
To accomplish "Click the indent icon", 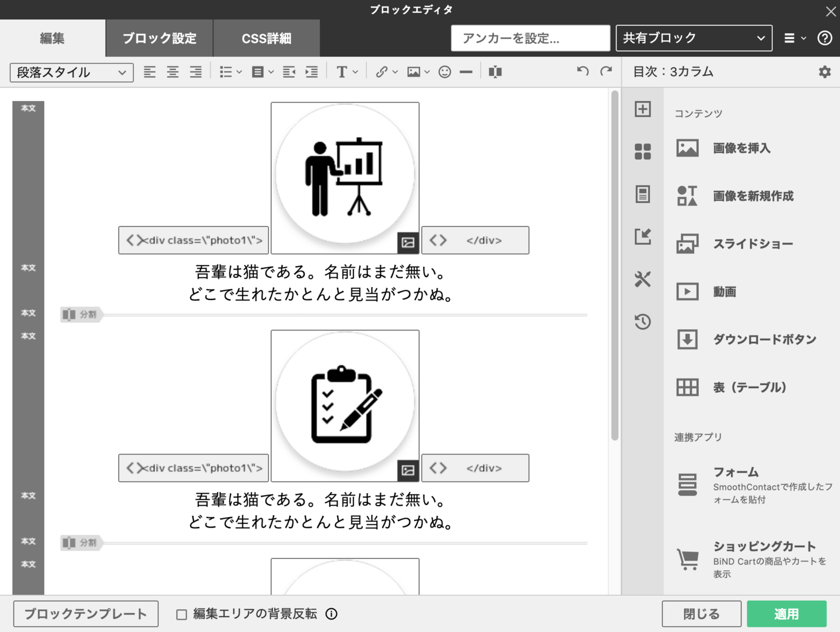I will (312, 72).
